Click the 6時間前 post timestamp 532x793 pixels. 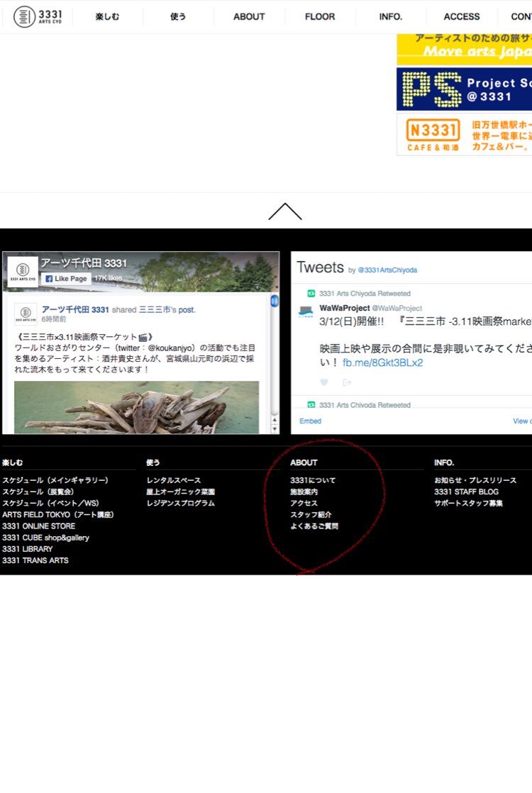[54, 319]
